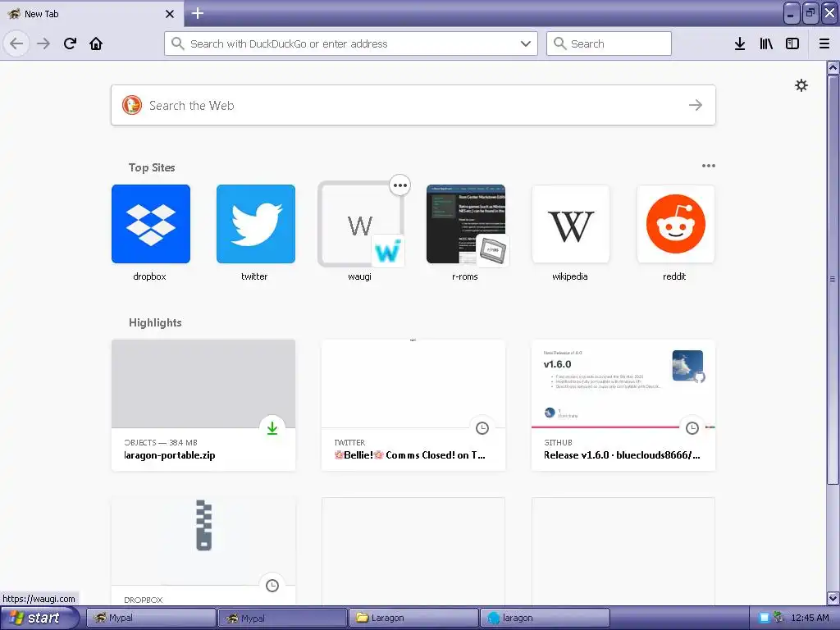
Task: Open the Downloads toolbar icon
Action: 740,43
